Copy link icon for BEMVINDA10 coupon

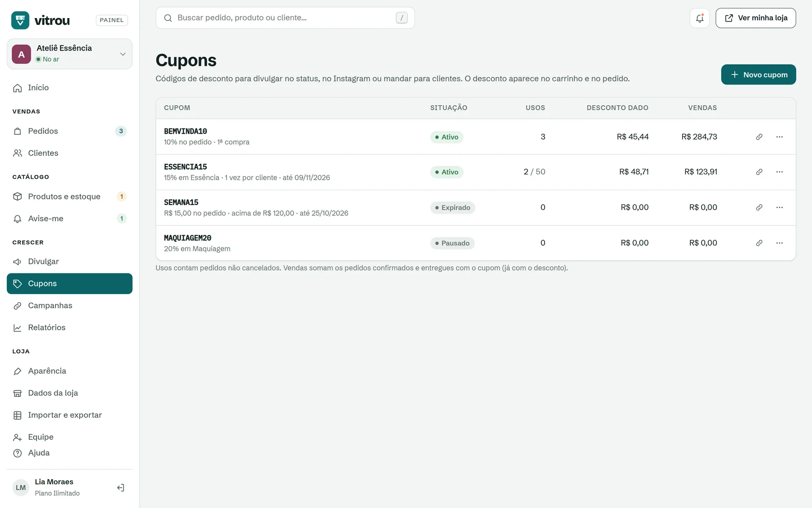tap(759, 137)
